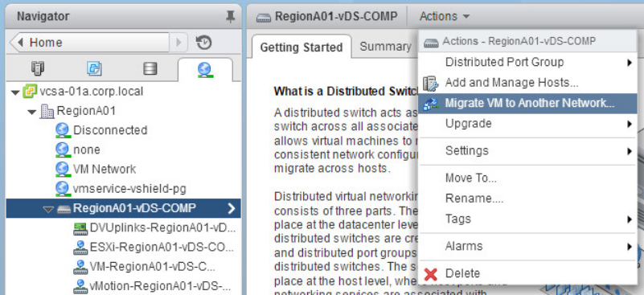
Task: Click the RegionA01 datacenter label
Action: [x=86, y=111]
